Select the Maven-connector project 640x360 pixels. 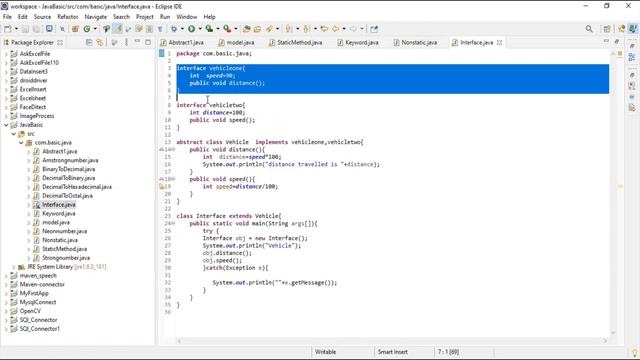(42, 284)
